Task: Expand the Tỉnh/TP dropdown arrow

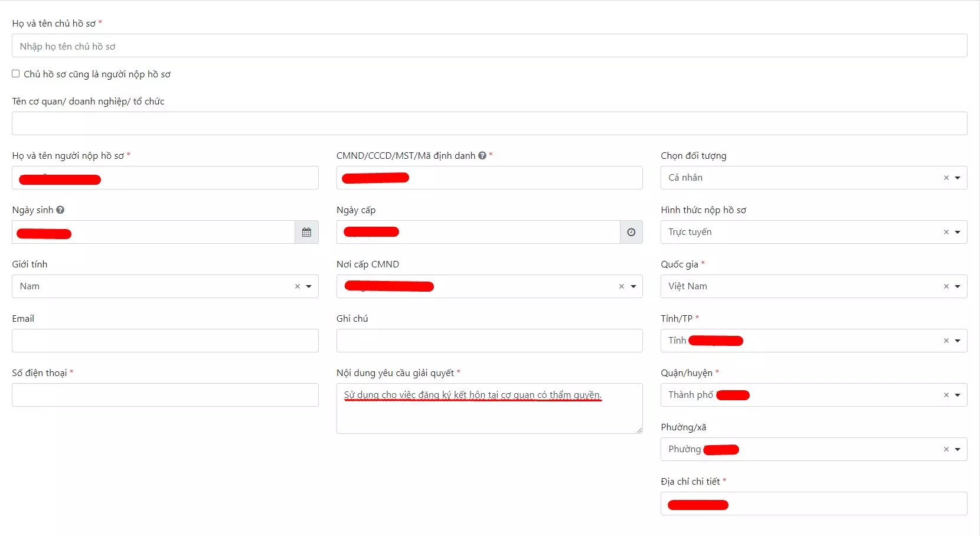Action: coord(958,341)
